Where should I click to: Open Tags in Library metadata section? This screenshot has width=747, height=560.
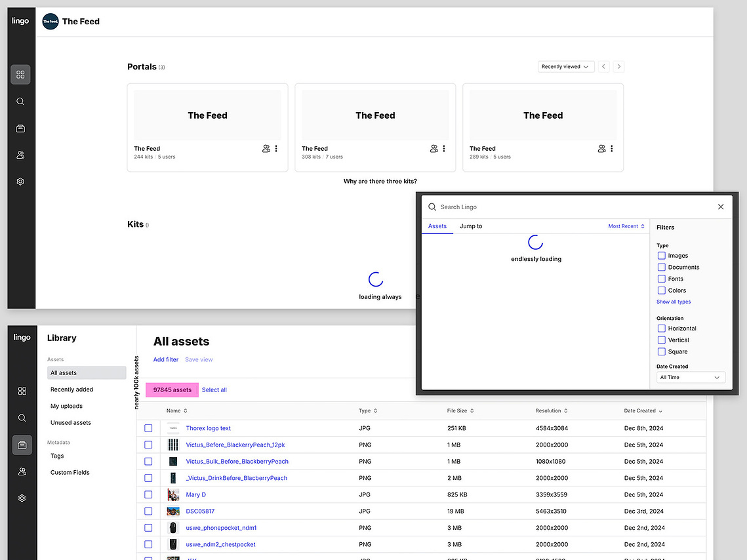pos(57,456)
